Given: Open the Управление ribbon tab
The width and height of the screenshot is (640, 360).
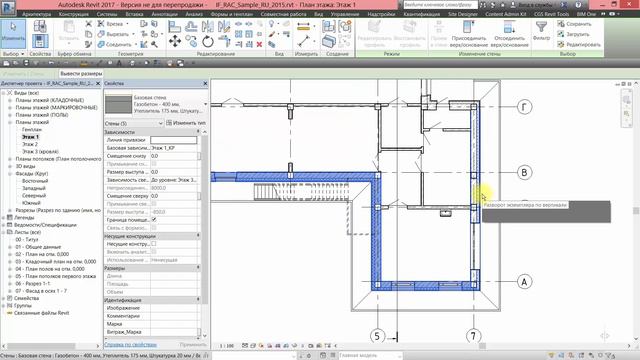Looking at the screenshot, I should pos(345,14).
